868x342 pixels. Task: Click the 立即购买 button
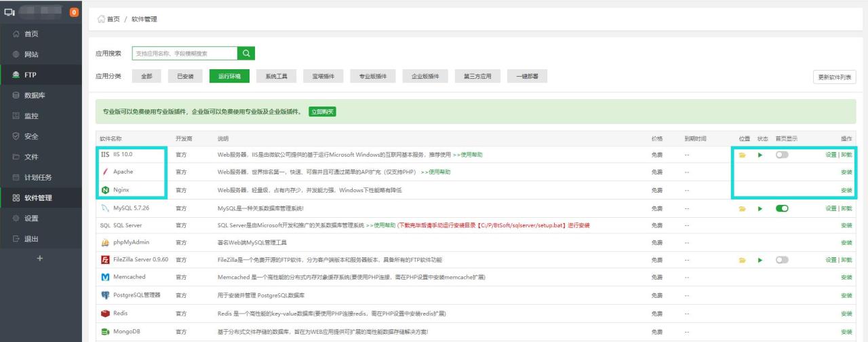tap(323, 111)
